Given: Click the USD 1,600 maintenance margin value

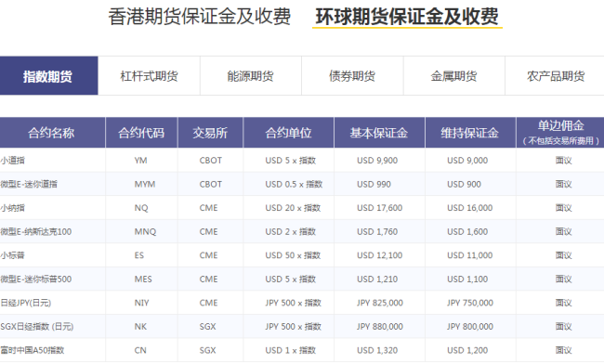Looking at the screenshot, I should 467,232.
